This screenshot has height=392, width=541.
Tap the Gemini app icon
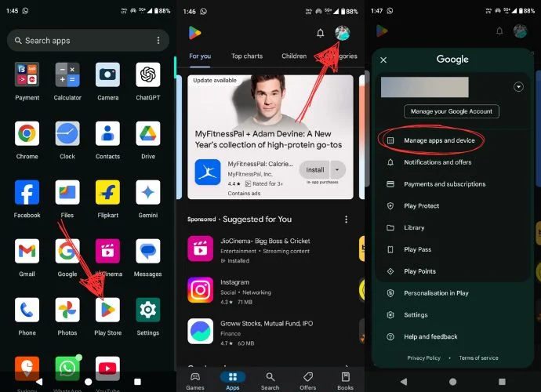click(147, 193)
